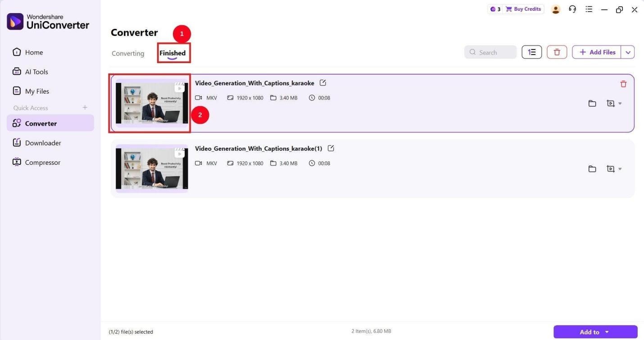Open the Downloader tool
Screen dimensions: 644x340
click(36, 143)
